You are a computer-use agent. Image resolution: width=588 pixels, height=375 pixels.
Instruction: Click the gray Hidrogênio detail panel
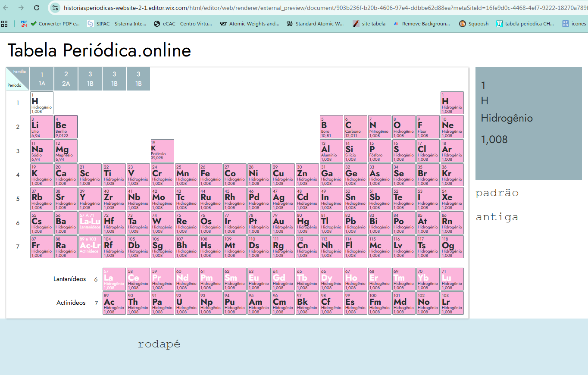point(529,123)
